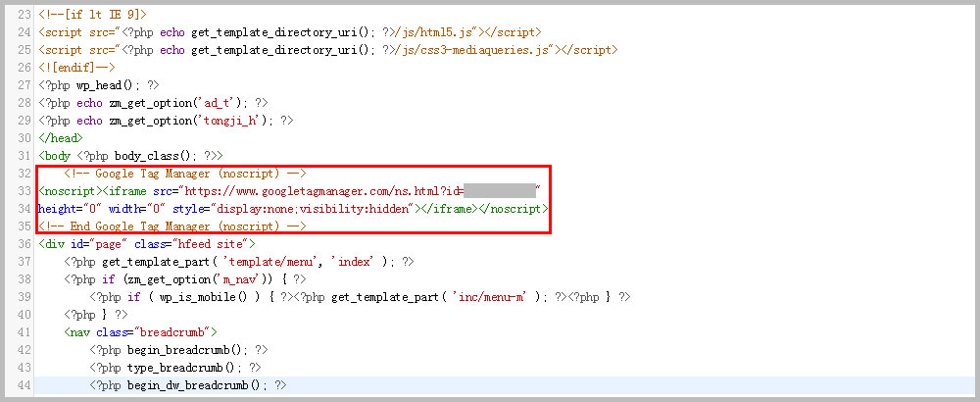The height and width of the screenshot is (402, 980).
Task: Click line number 44 in the gutter
Action: tap(24, 385)
